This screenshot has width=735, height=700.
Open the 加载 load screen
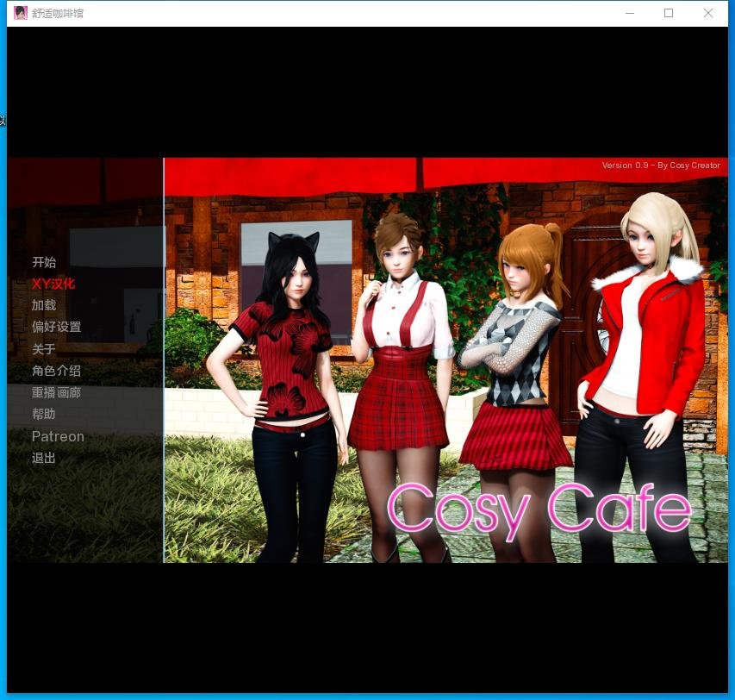pos(44,305)
